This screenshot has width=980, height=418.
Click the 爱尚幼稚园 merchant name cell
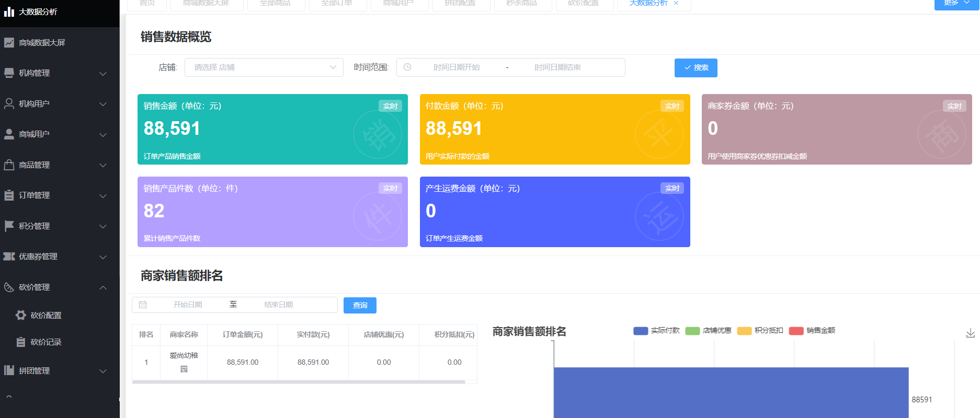coord(184,362)
